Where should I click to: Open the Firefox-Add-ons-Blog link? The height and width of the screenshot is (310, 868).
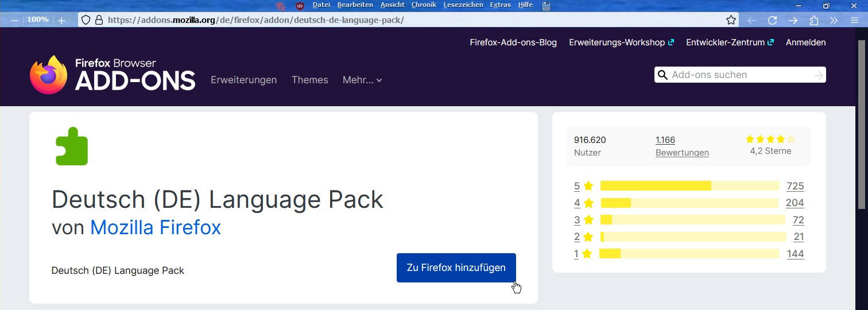coord(513,42)
